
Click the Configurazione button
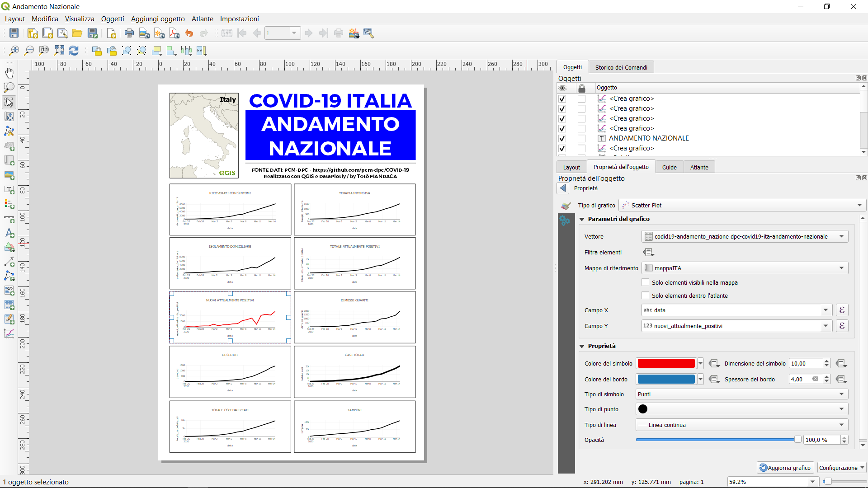[x=841, y=468]
